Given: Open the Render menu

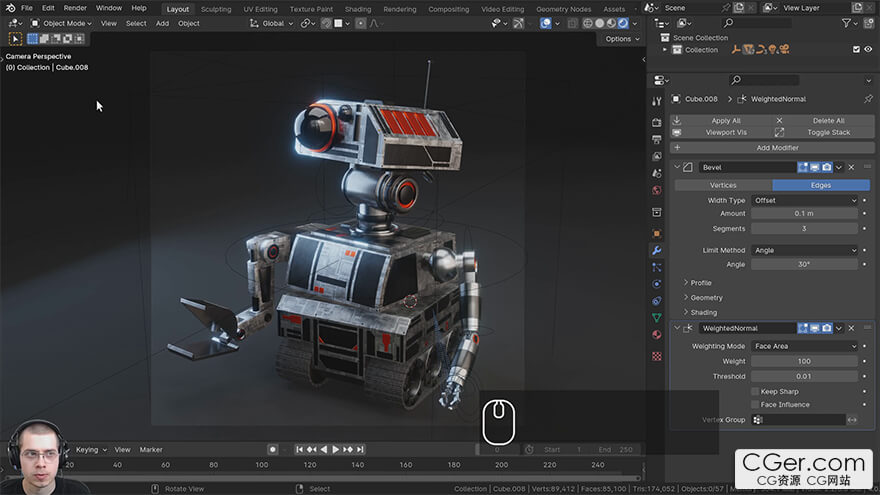Looking at the screenshot, I should point(75,8).
